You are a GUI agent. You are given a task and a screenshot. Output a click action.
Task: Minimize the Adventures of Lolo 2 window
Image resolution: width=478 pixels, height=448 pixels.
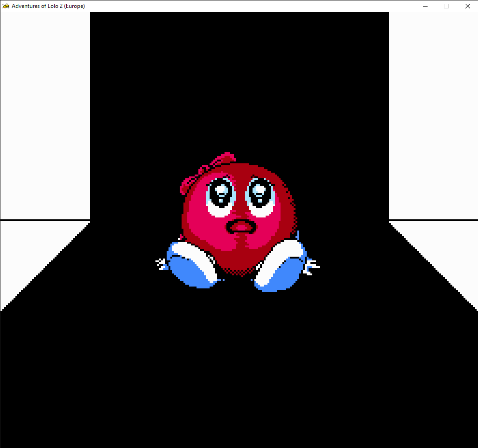point(425,6)
